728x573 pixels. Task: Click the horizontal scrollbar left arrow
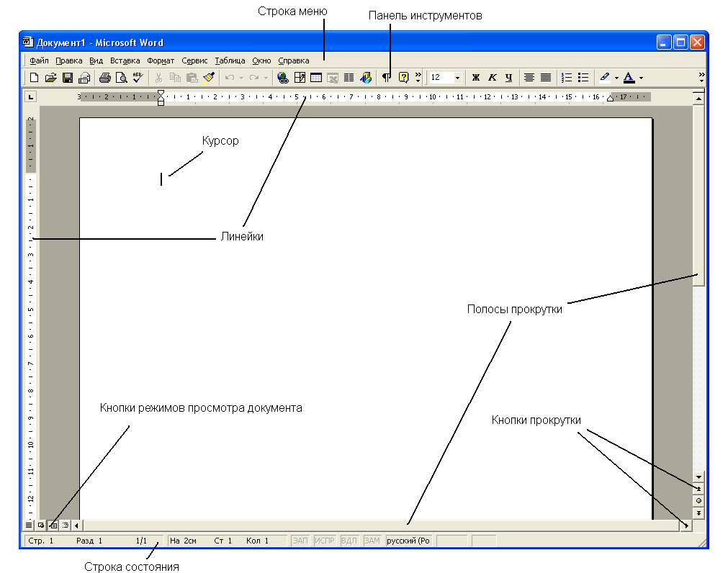[x=76, y=525]
